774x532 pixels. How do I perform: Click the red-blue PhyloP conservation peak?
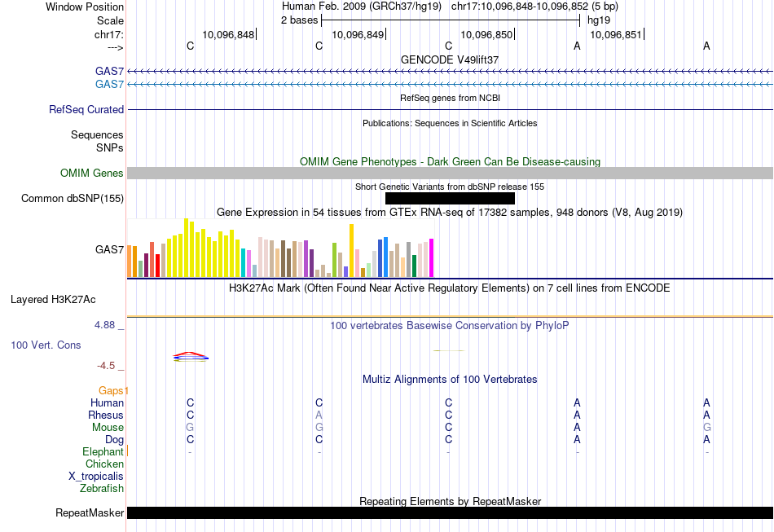191,356
